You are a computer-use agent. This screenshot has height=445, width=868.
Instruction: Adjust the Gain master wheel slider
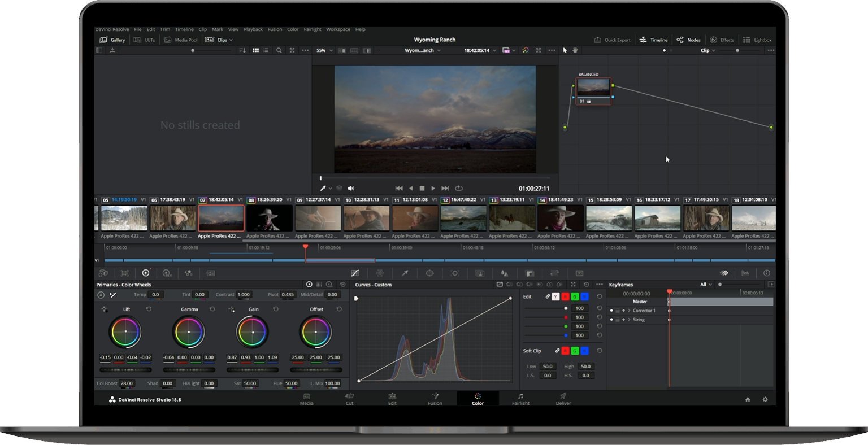[x=253, y=370]
